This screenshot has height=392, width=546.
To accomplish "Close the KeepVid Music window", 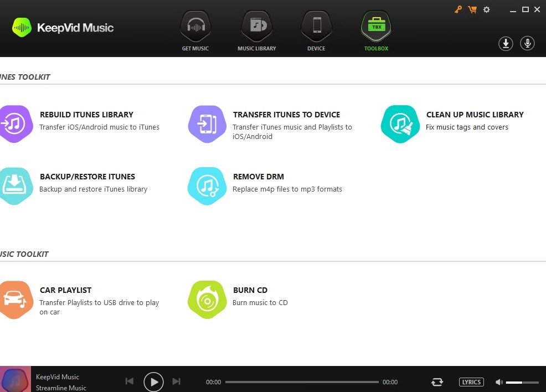I will [537, 9].
